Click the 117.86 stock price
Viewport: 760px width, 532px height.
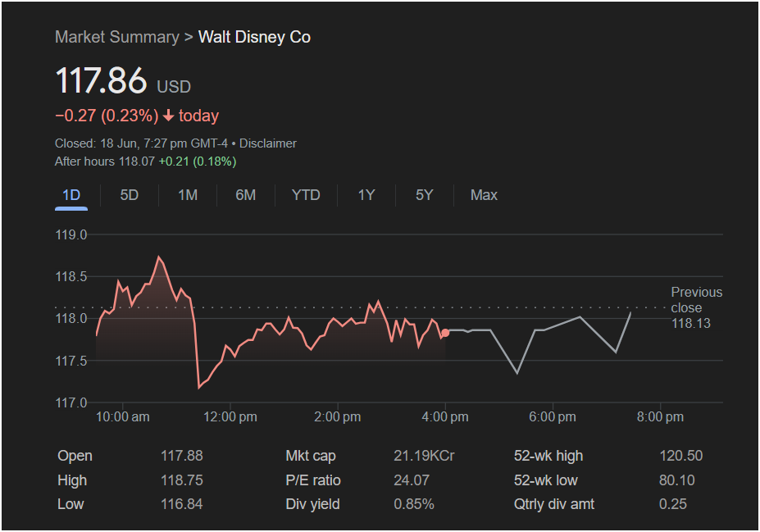tap(101, 80)
